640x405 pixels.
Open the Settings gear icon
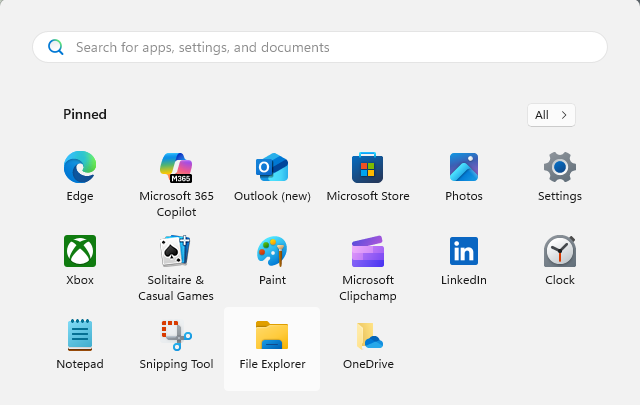[x=560, y=167]
